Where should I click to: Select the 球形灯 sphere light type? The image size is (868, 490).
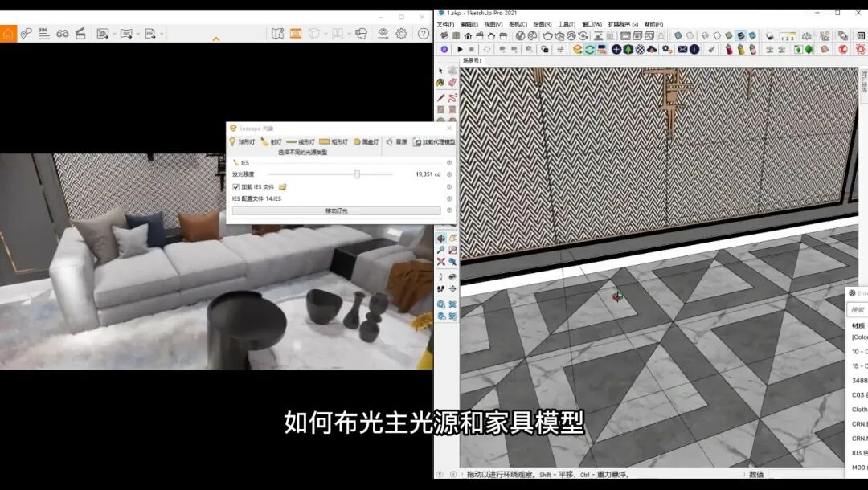point(243,142)
